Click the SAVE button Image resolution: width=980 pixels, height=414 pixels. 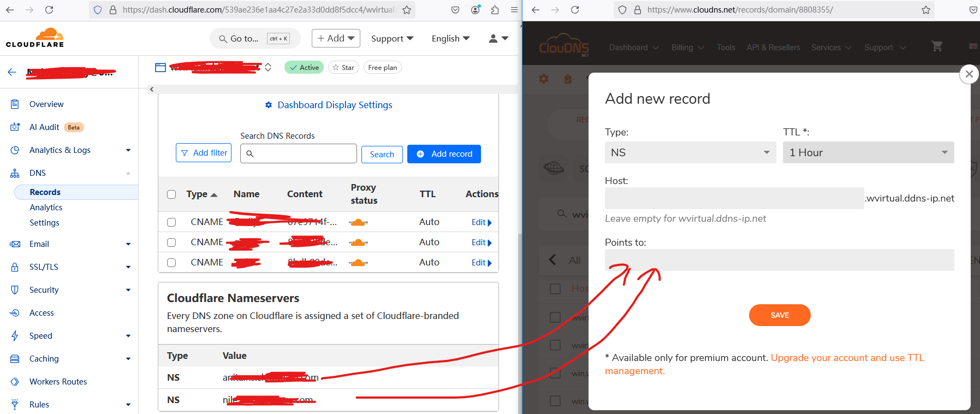pyautogui.click(x=780, y=315)
